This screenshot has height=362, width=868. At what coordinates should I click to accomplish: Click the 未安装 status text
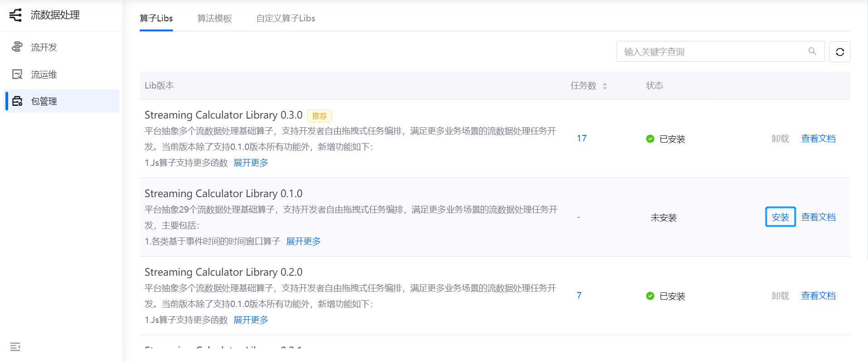pyautogui.click(x=664, y=218)
